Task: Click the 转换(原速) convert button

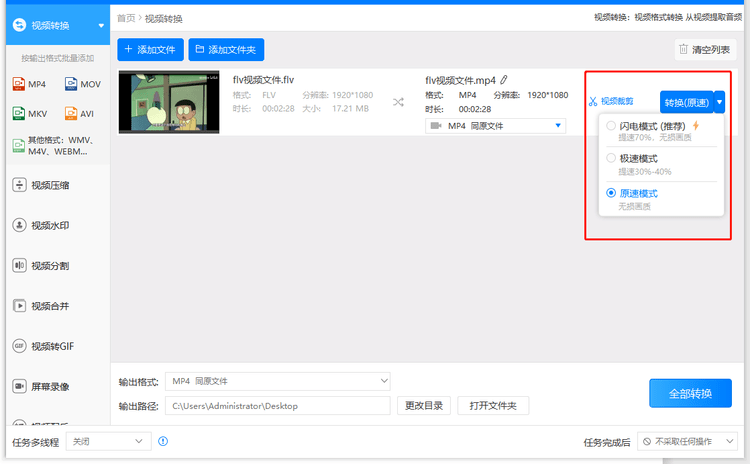Action: coord(686,102)
